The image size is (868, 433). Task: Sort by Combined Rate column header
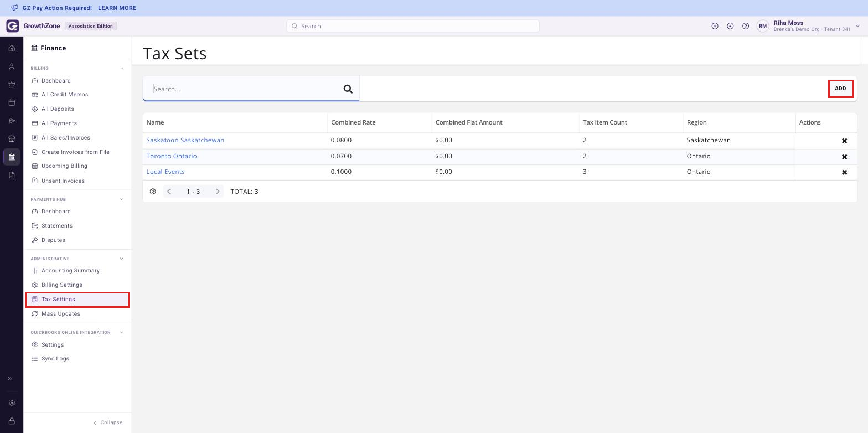(x=379, y=122)
